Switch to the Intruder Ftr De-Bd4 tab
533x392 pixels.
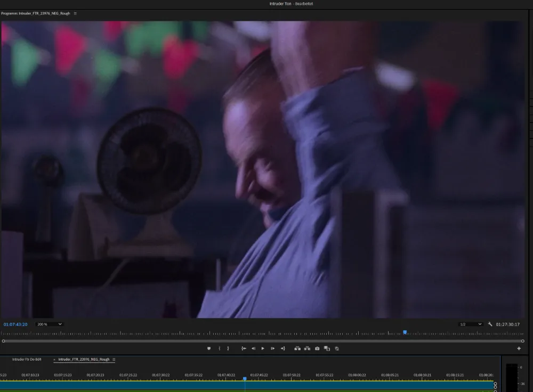27,360
